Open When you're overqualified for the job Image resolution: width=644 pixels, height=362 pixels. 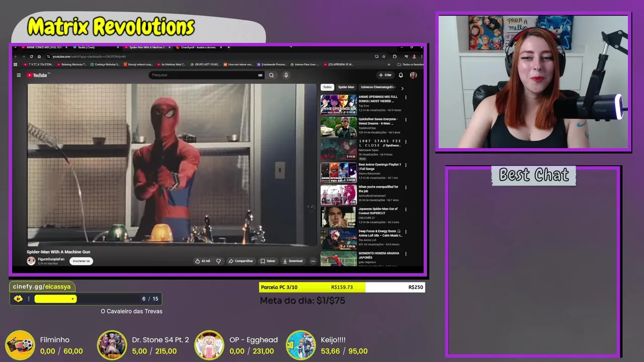coord(339,195)
